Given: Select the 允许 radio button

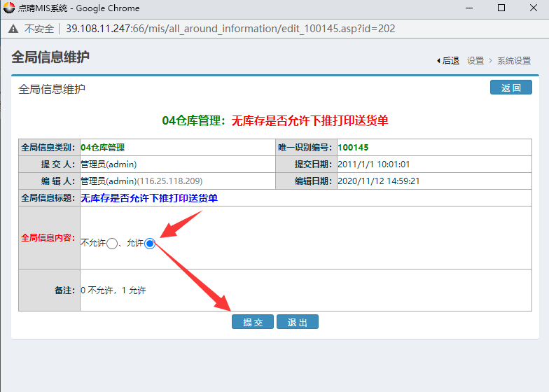Looking at the screenshot, I should (x=149, y=243).
